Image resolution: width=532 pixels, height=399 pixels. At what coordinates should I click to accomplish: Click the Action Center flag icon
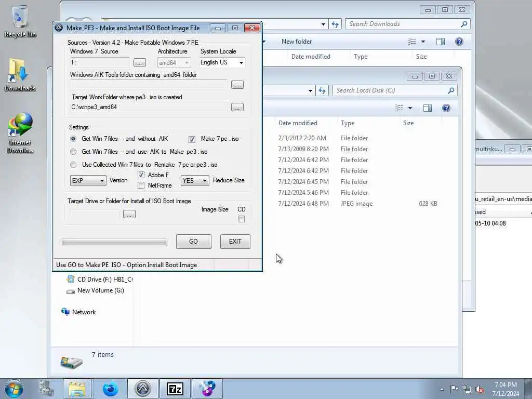click(454, 389)
